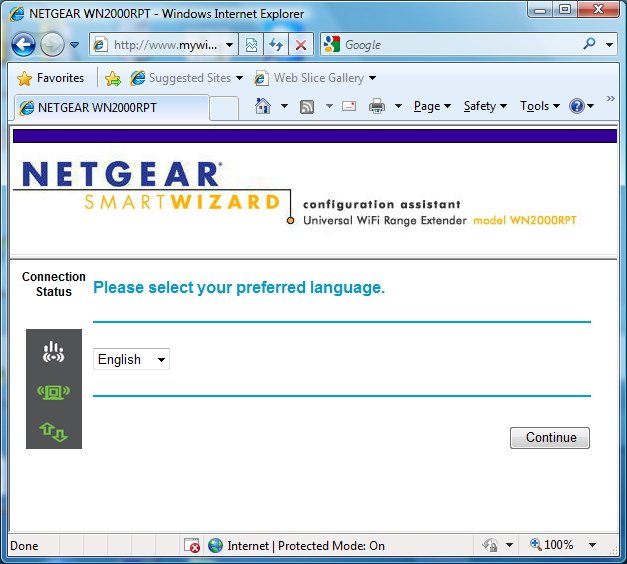
Task: Click the Home icon
Action: click(x=263, y=106)
